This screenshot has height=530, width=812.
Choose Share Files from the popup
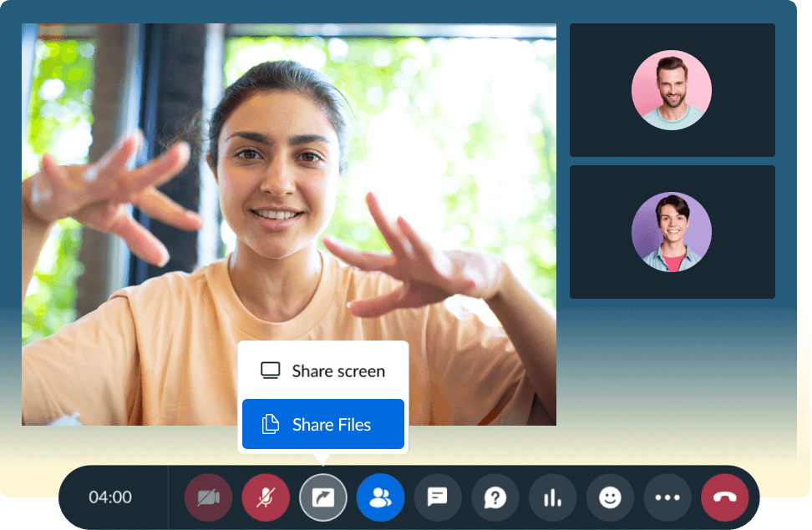[x=332, y=425]
